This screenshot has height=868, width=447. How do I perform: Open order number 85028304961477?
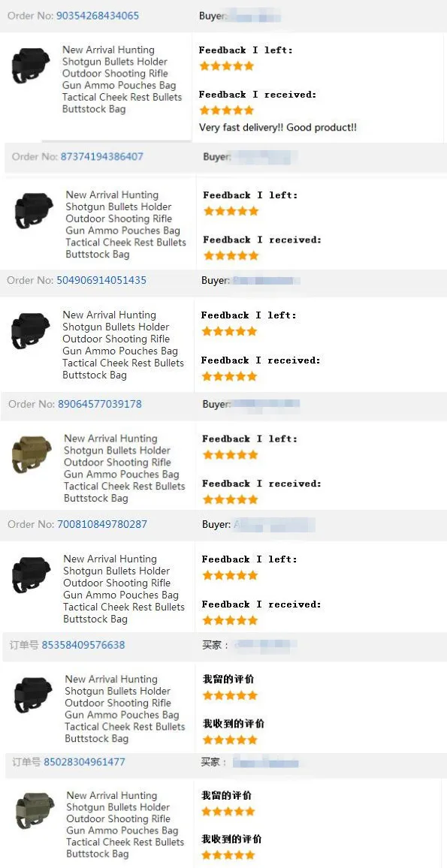[84, 762]
